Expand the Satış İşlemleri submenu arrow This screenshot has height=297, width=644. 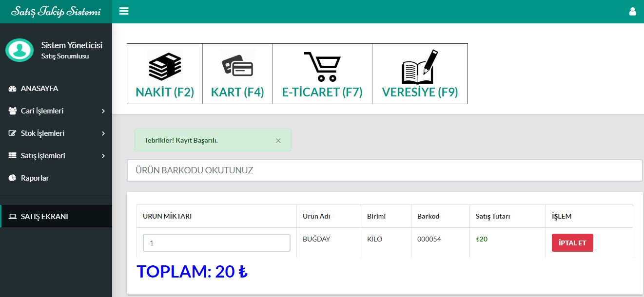pos(103,156)
